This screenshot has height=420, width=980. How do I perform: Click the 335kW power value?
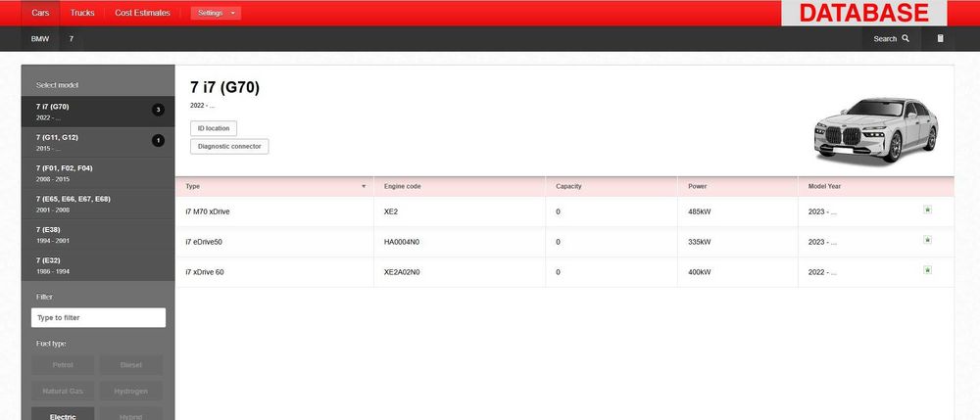(x=700, y=242)
